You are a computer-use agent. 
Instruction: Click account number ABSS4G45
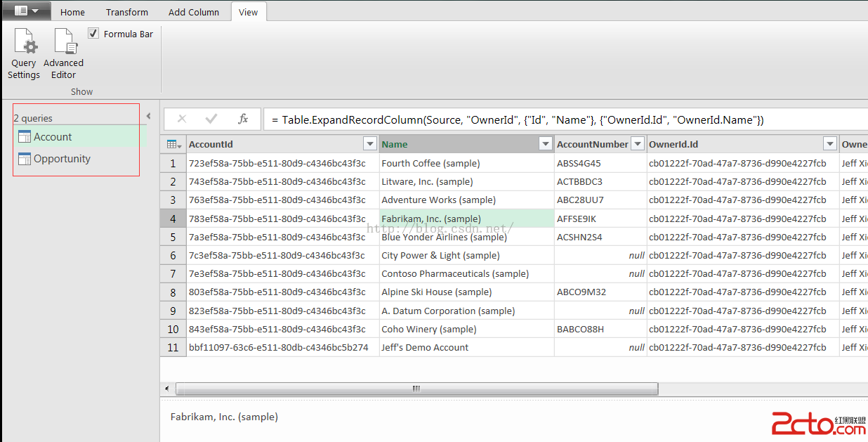coord(600,163)
